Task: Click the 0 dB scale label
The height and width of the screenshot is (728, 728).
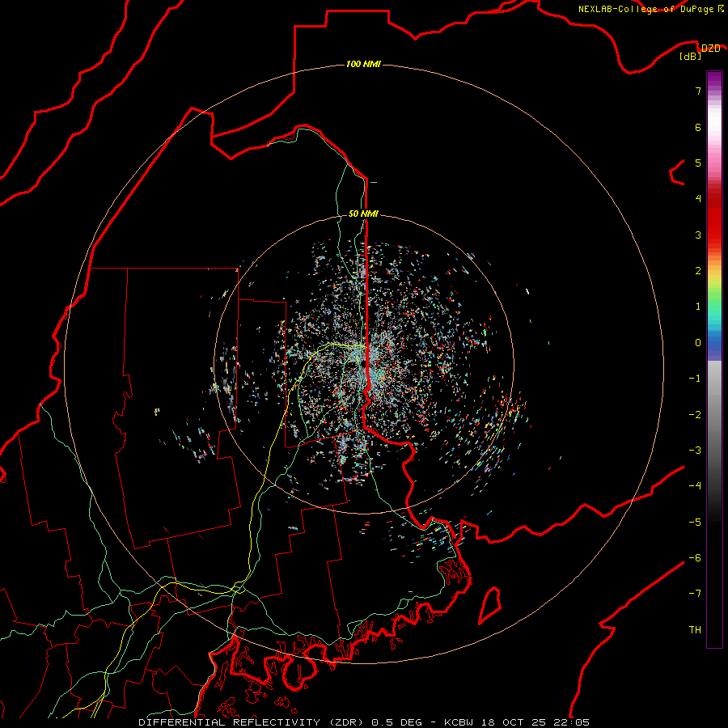Action: 698,343
